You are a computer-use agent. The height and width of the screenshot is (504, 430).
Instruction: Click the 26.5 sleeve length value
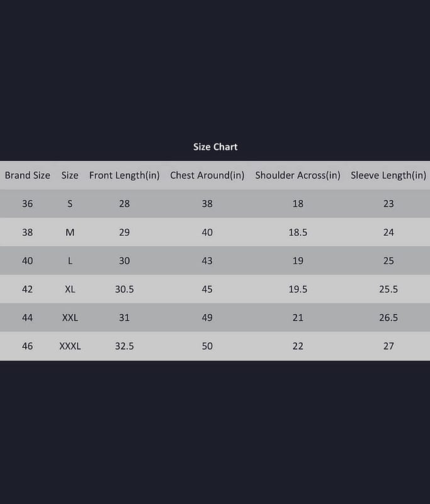pos(388,318)
